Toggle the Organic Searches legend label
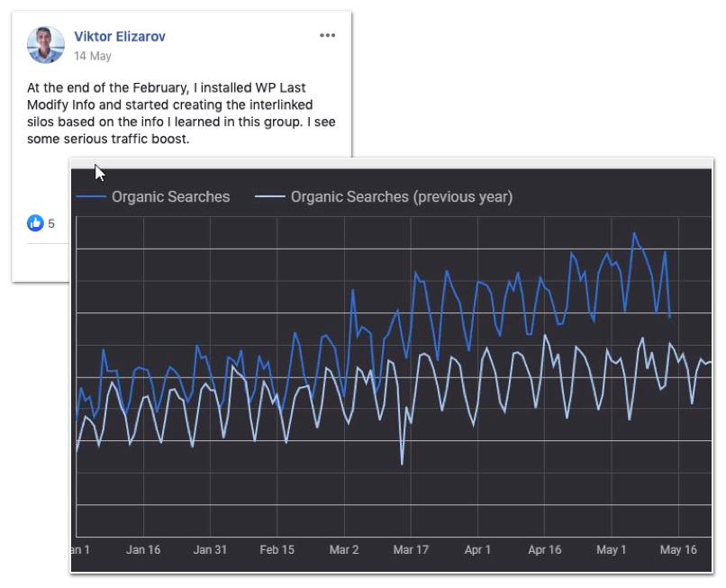Viewport: 726px width, 588px height. pyautogui.click(x=170, y=196)
